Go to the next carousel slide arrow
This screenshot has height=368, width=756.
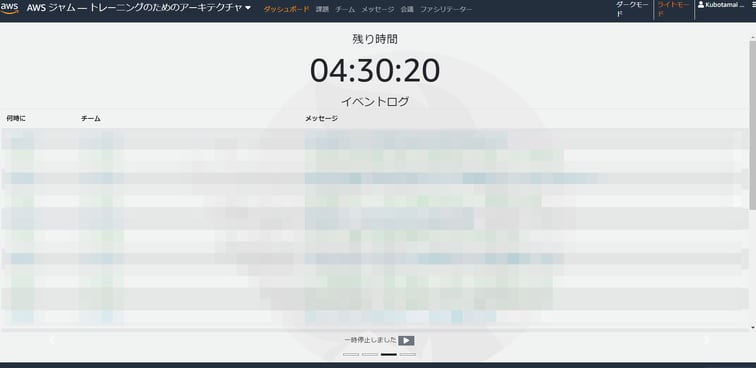[706, 340]
